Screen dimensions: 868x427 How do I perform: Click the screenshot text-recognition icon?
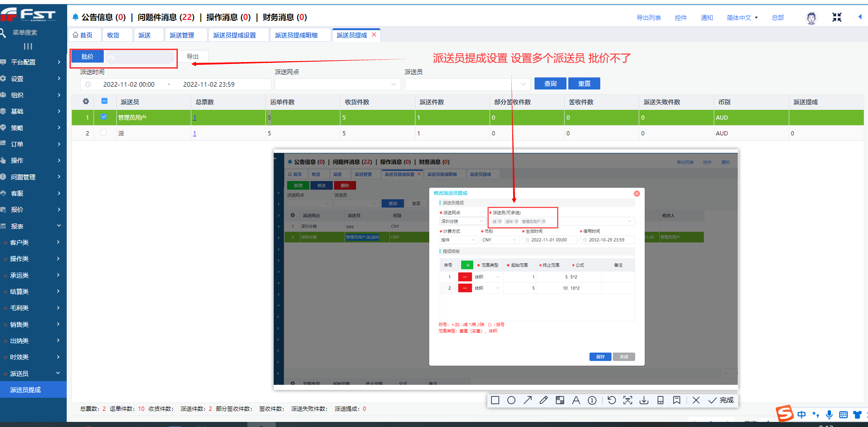point(628,400)
